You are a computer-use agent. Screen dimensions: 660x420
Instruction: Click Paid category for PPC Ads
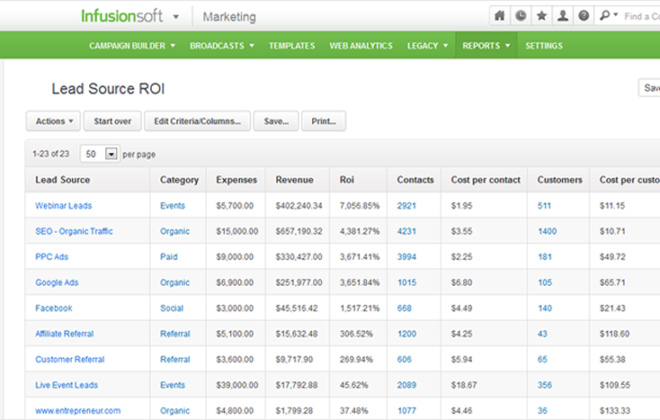point(169,257)
